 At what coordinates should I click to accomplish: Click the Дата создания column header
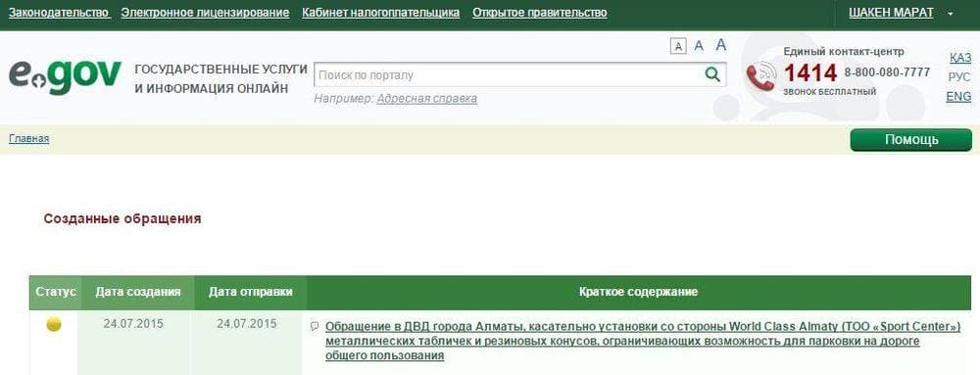click(138, 292)
